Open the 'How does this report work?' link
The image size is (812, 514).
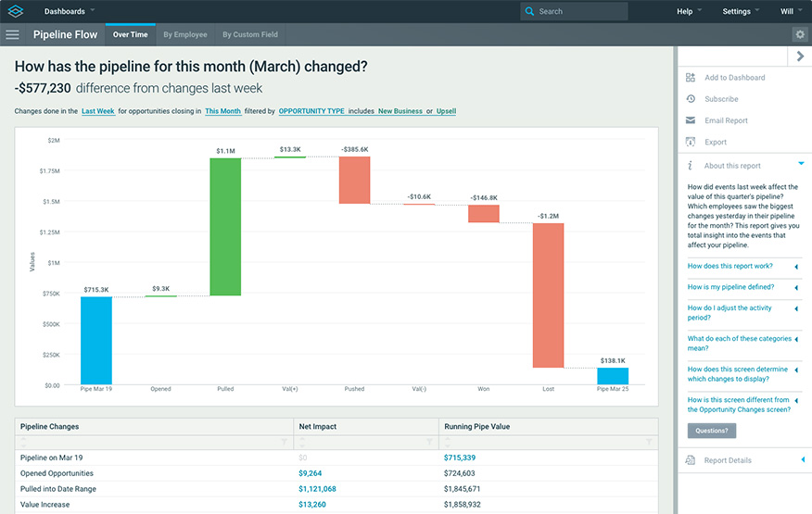(730, 266)
